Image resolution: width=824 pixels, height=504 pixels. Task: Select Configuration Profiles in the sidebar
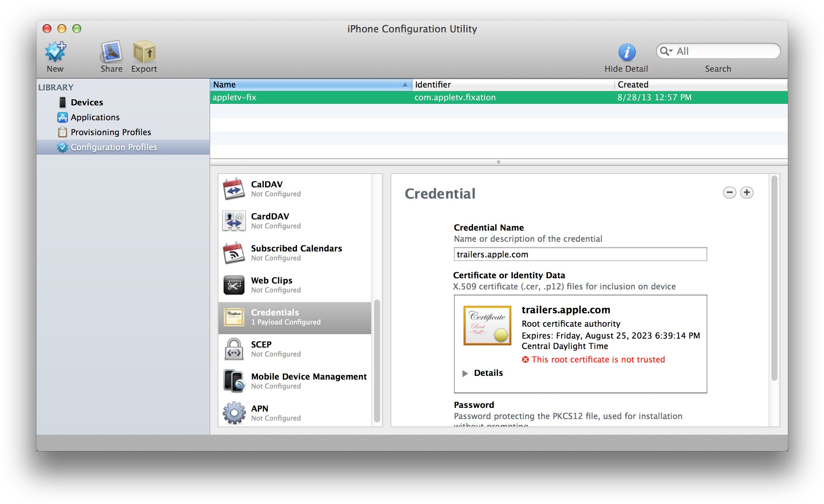pyautogui.click(x=123, y=147)
